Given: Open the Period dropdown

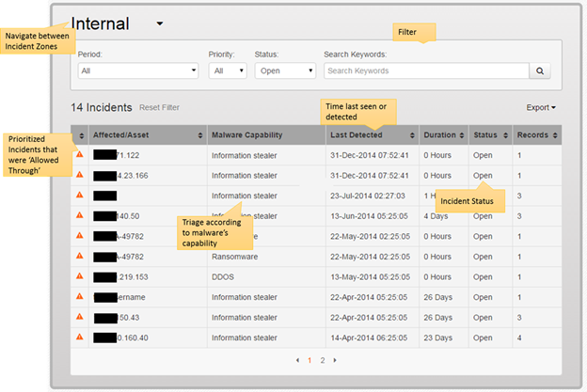Looking at the screenshot, I should [137, 71].
